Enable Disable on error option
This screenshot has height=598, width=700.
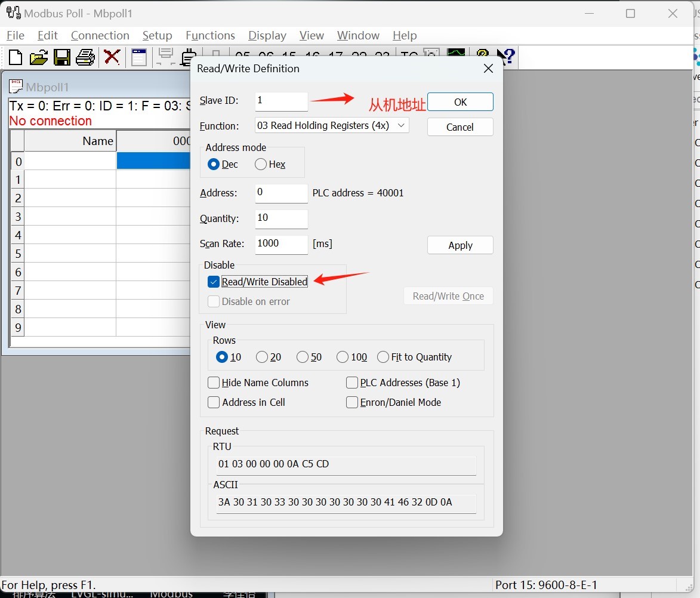pos(213,301)
